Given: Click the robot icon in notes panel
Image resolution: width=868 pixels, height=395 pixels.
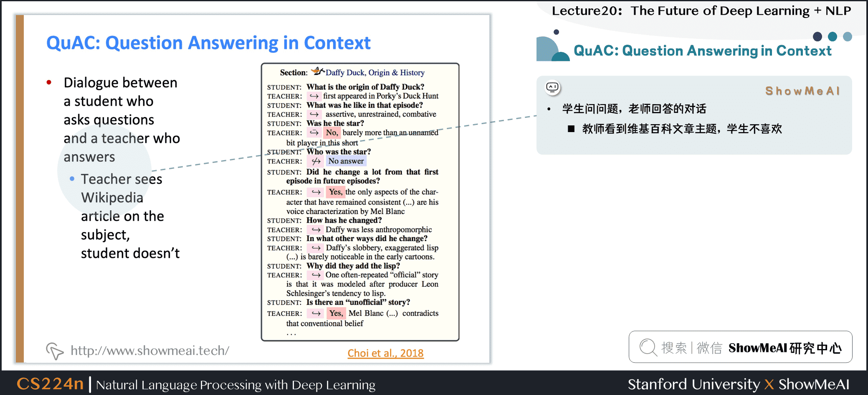Looking at the screenshot, I should click(x=552, y=87).
